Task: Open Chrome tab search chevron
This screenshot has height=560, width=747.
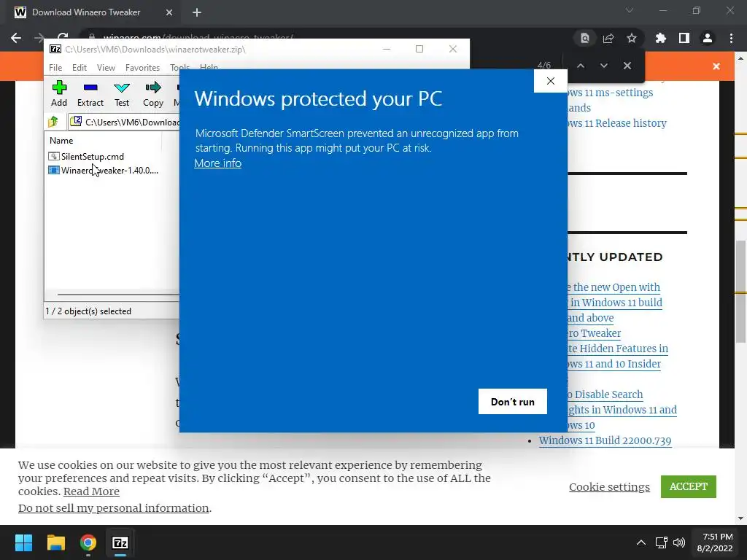Action: click(x=630, y=10)
